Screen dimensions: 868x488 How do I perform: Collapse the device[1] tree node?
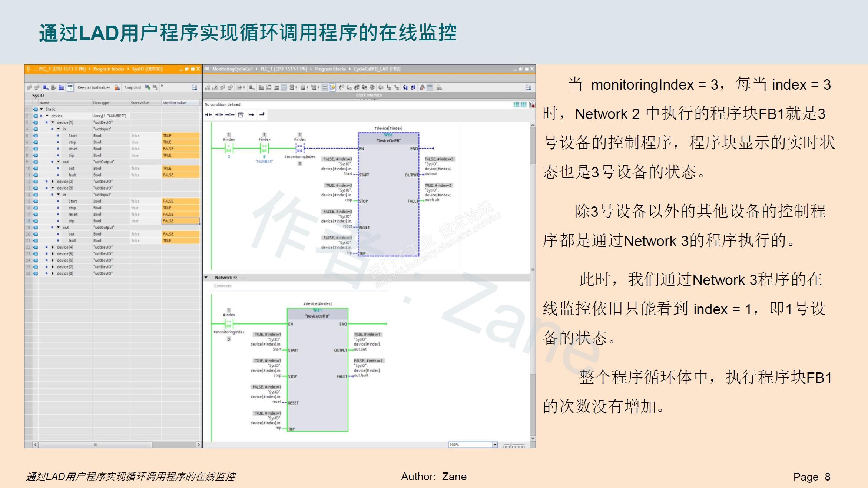tap(53, 122)
